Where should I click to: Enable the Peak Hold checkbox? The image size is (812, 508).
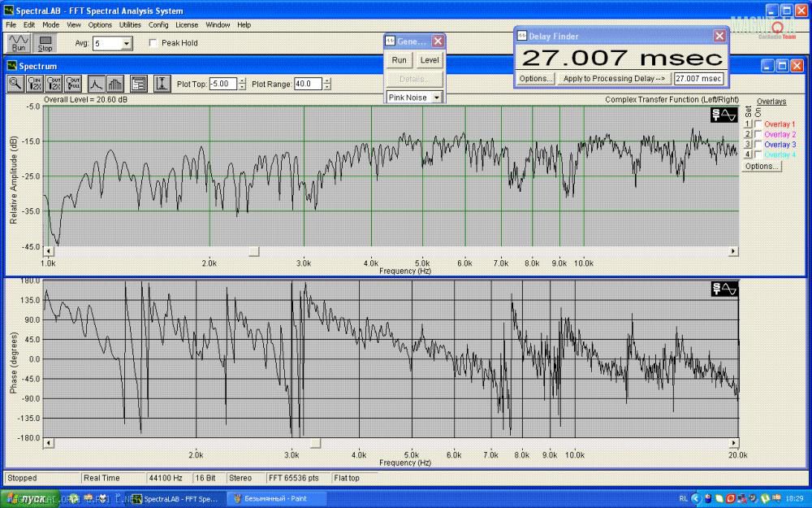click(153, 43)
